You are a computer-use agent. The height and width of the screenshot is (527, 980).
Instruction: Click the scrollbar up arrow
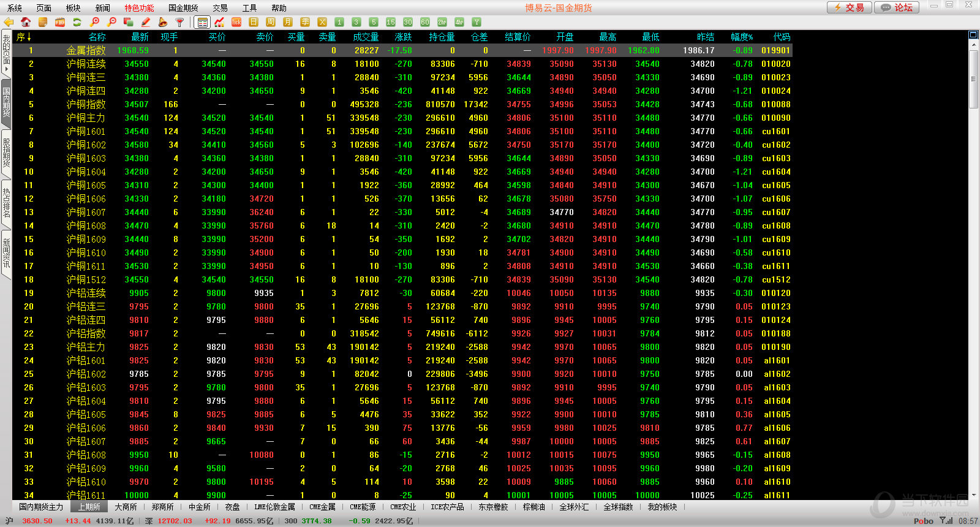[x=973, y=45]
